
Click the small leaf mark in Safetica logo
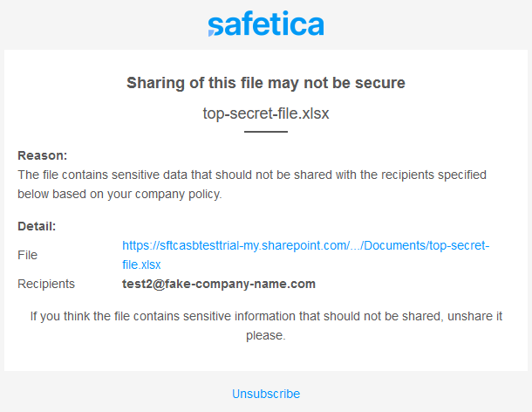(x=211, y=33)
